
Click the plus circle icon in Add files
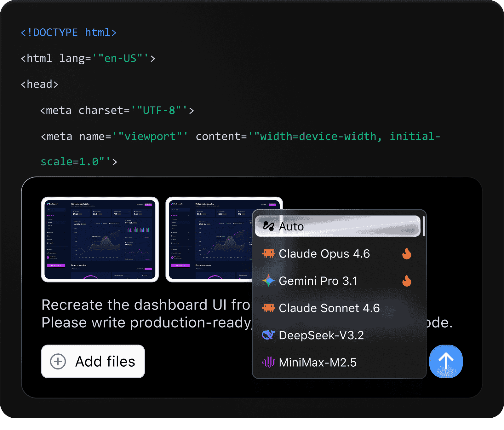pyautogui.click(x=58, y=361)
